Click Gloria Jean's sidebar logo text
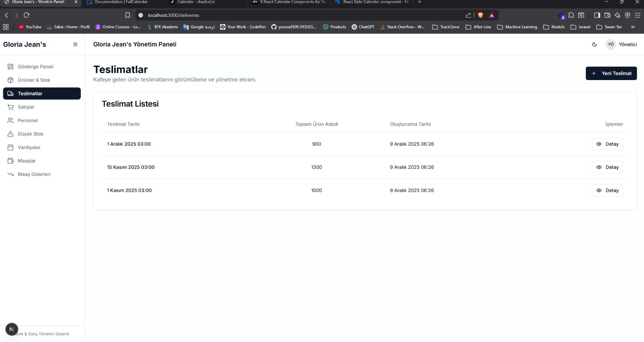Viewport: 644px width, 342px height. pyautogui.click(x=25, y=45)
